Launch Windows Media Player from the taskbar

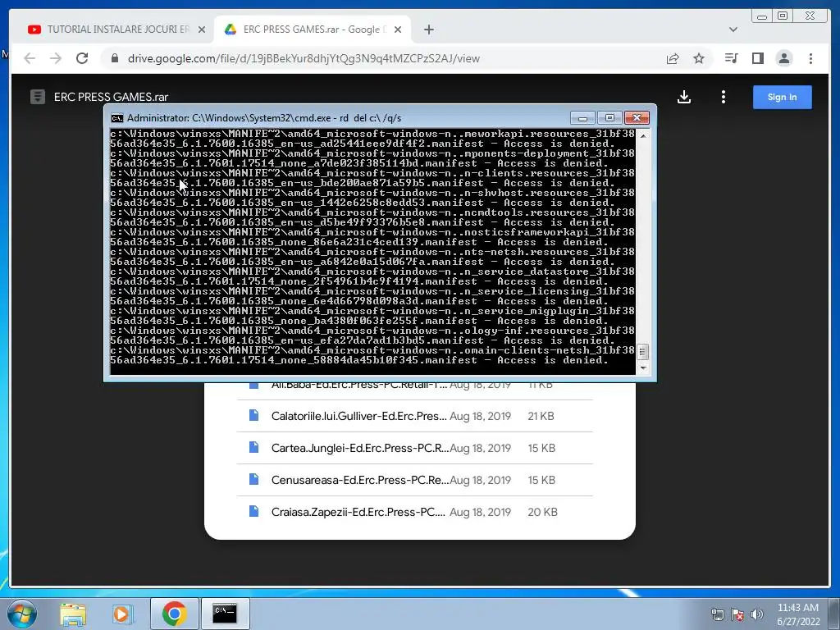(123, 614)
